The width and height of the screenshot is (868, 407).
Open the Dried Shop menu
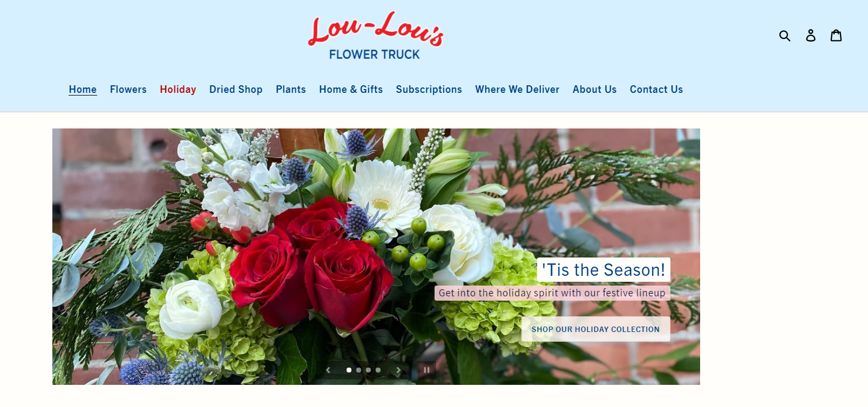[x=236, y=90]
